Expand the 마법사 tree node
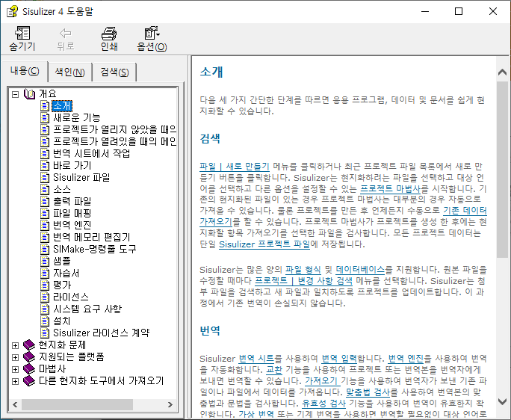This screenshot has width=511, height=420. [x=15, y=369]
